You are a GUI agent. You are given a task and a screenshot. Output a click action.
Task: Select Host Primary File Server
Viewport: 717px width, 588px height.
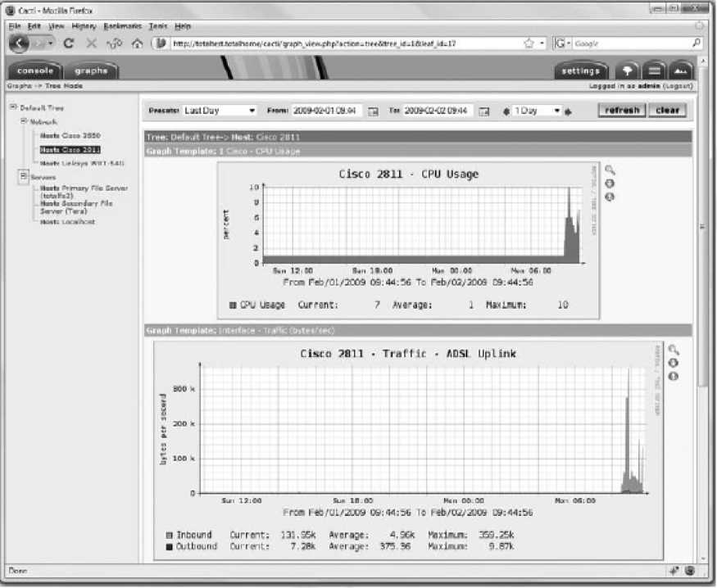(84, 192)
